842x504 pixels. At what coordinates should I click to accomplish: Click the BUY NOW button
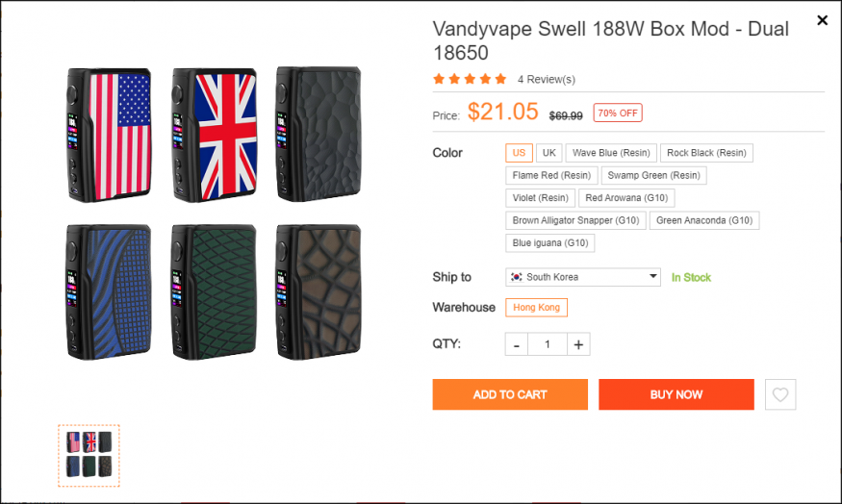(676, 394)
